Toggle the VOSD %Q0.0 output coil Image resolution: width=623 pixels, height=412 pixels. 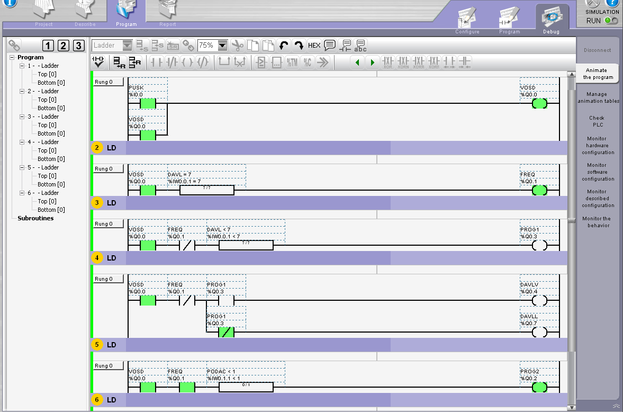click(x=540, y=104)
